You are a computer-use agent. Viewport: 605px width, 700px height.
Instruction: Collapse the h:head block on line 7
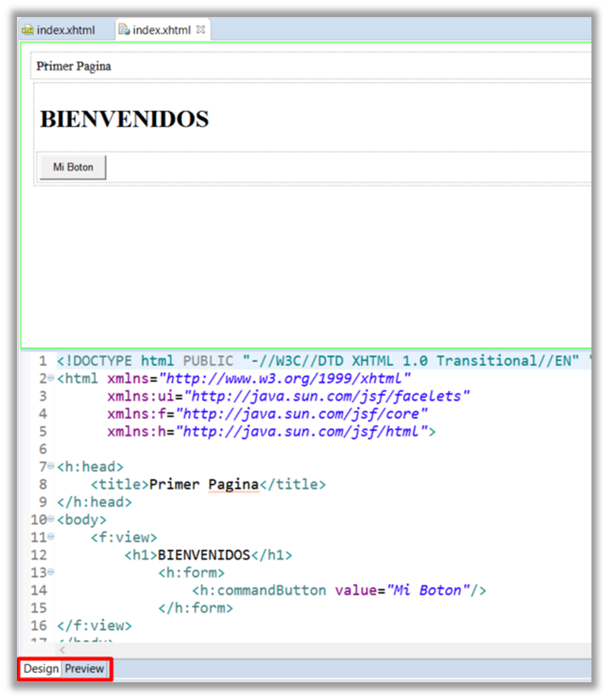coord(50,467)
